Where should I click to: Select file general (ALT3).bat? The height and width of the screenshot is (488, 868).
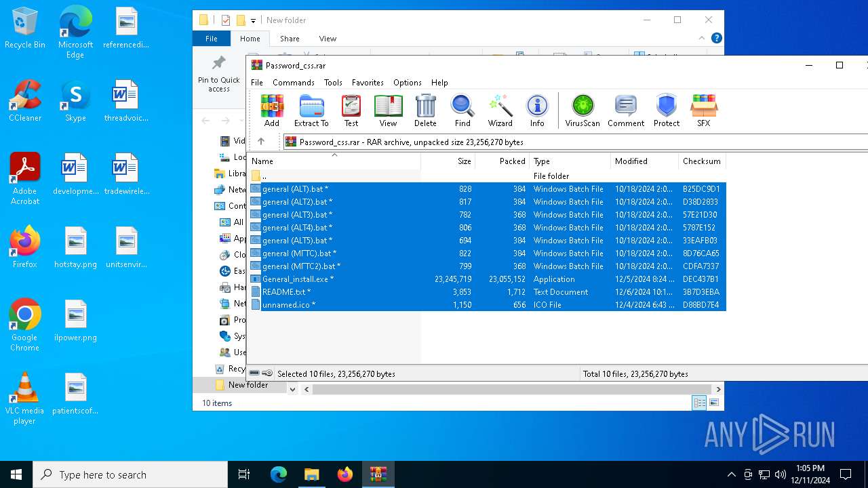point(487,215)
